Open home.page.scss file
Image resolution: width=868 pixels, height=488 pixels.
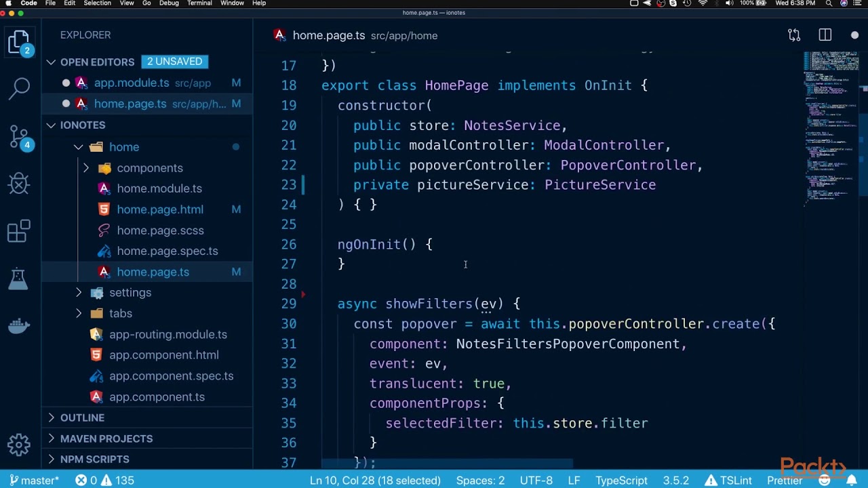point(160,230)
